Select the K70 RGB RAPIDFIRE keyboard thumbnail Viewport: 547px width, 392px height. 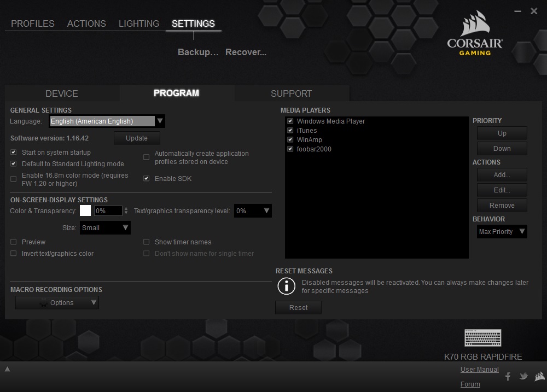tap(483, 337)
